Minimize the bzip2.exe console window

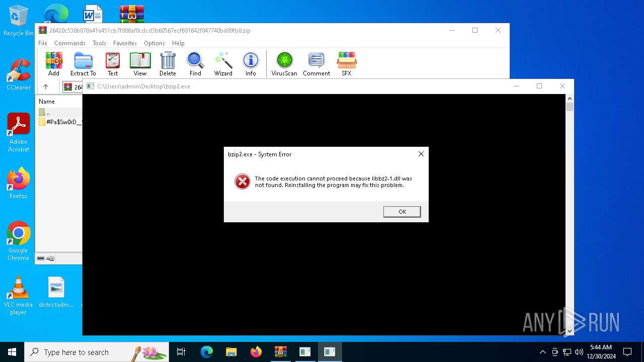coord(516,86)
